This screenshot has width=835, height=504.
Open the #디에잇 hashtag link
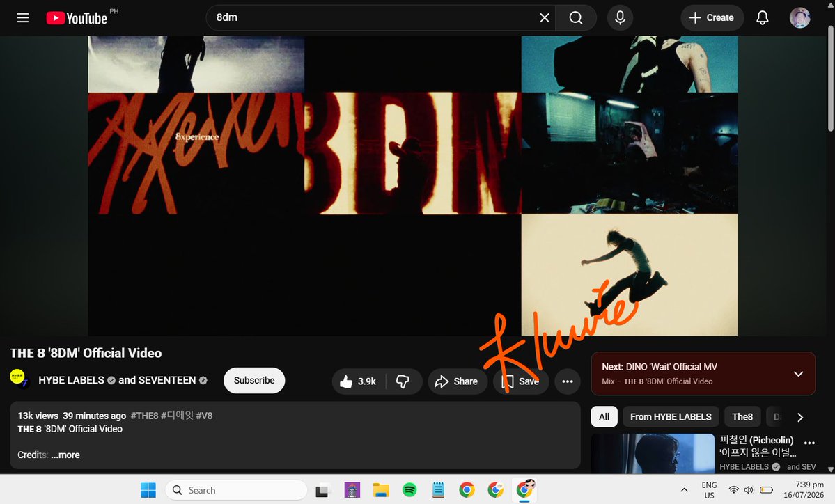pos(177,416)
